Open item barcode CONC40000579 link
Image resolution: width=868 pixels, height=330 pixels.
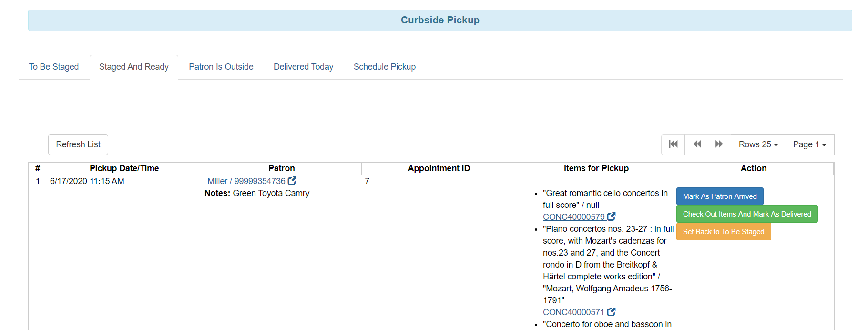tap(573, 217)
